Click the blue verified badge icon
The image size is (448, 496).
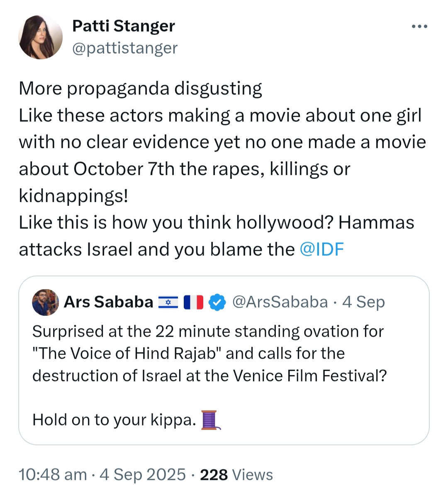pyautogui.click(x=217, y=302)
